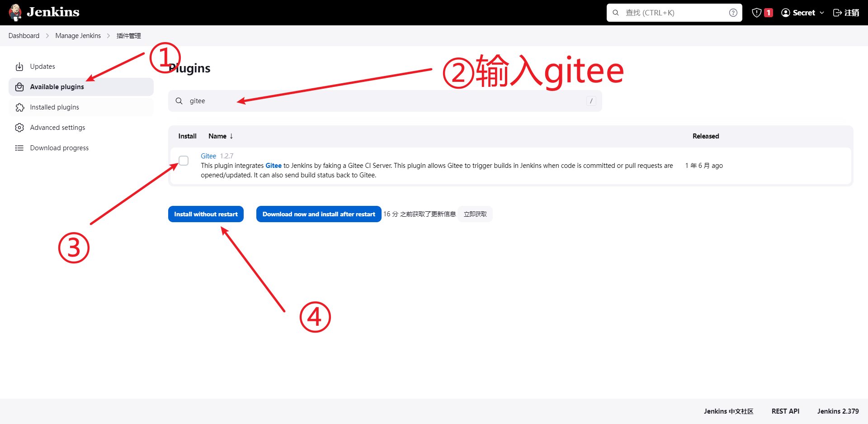
Task: Click the Updates download icon
Action: [19, 67]
